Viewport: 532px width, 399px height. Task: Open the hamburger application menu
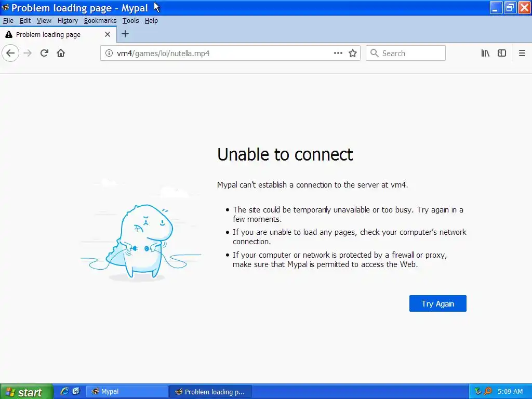pos(522,54)
